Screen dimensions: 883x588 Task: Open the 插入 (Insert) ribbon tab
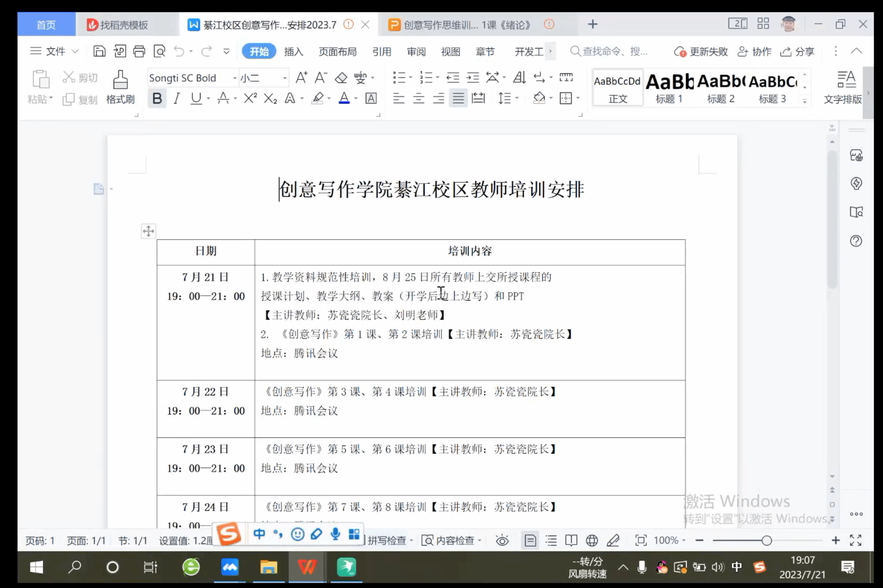click(294, 52)
